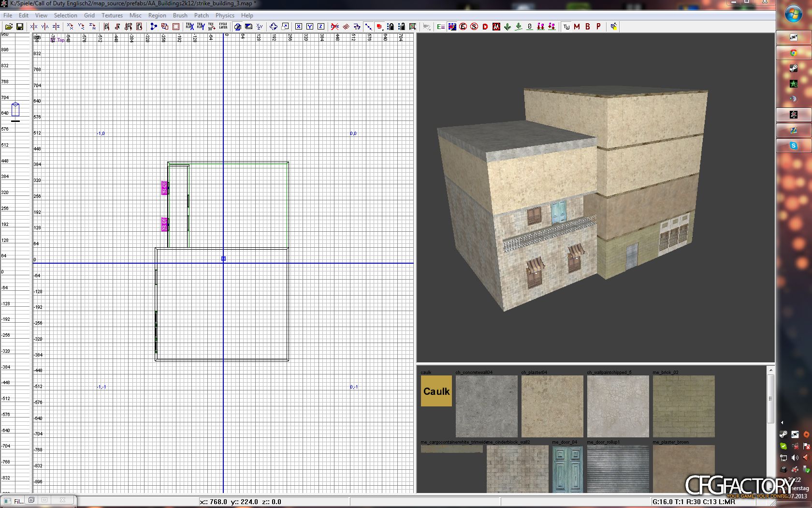Select the me_brick_02 texture

tap(684, 406)
